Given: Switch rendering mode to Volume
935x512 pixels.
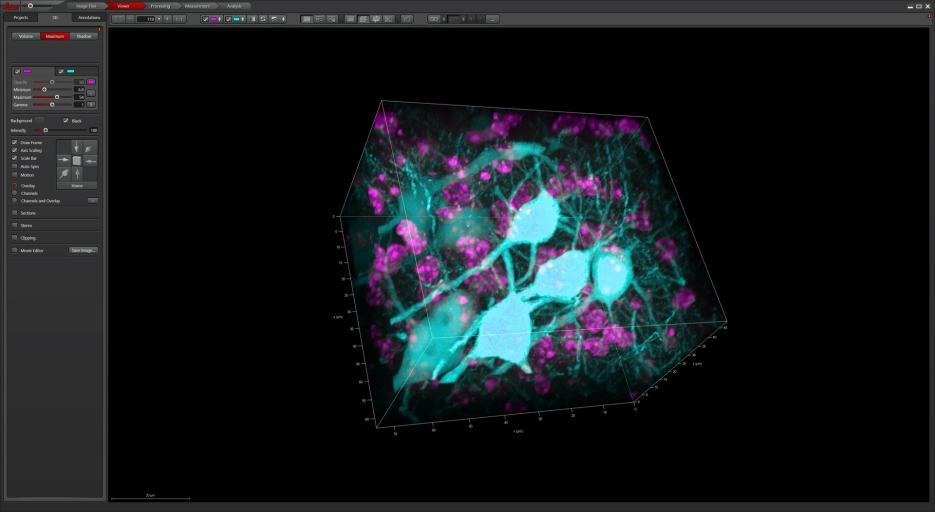Looking at the screenshot, I should pos(26,36).
